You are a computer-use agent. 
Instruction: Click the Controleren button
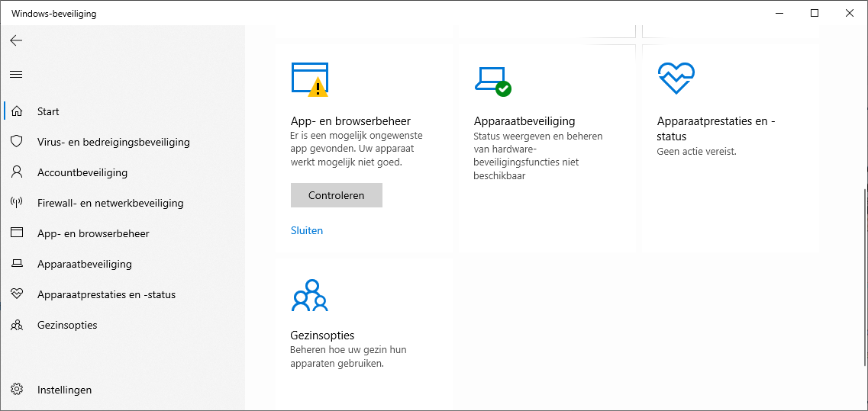337,195
